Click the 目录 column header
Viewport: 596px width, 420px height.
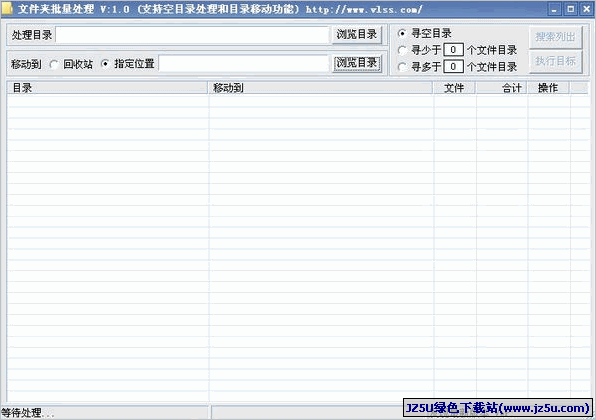point(107,88)
